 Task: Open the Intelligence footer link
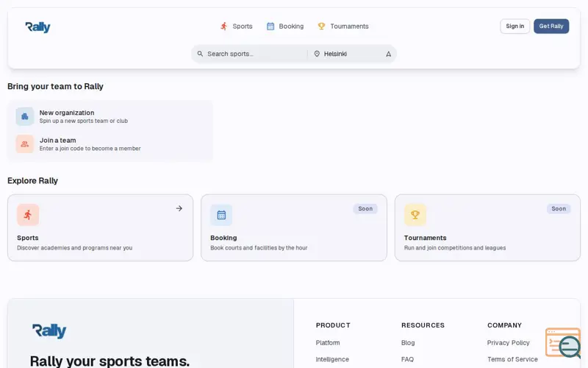pyautogui.click(x=332, y=359)
